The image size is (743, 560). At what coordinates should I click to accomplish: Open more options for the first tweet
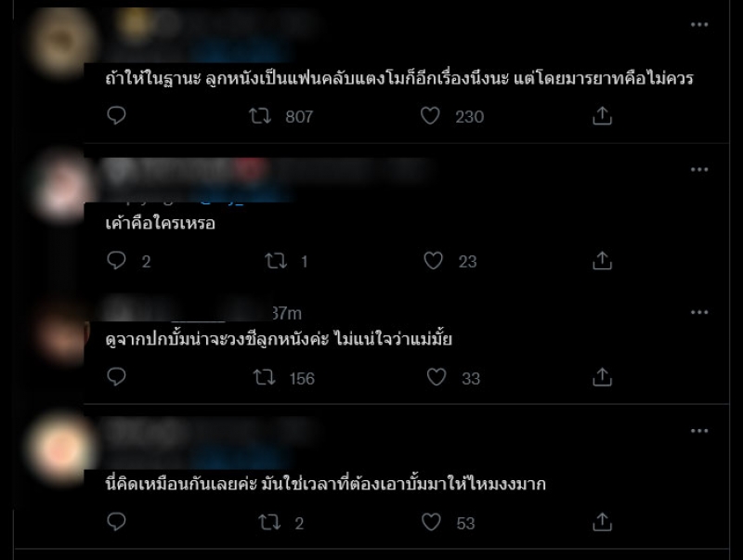[x=699, y=25]
